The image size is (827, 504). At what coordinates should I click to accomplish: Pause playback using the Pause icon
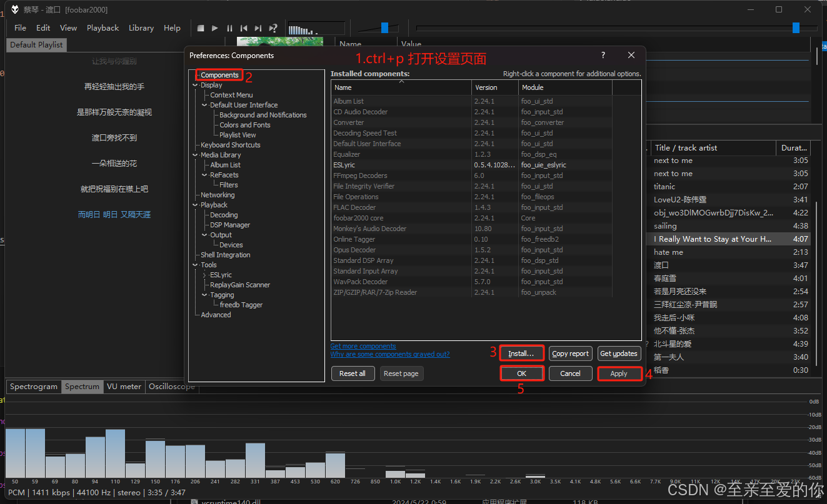coord(229,27)
